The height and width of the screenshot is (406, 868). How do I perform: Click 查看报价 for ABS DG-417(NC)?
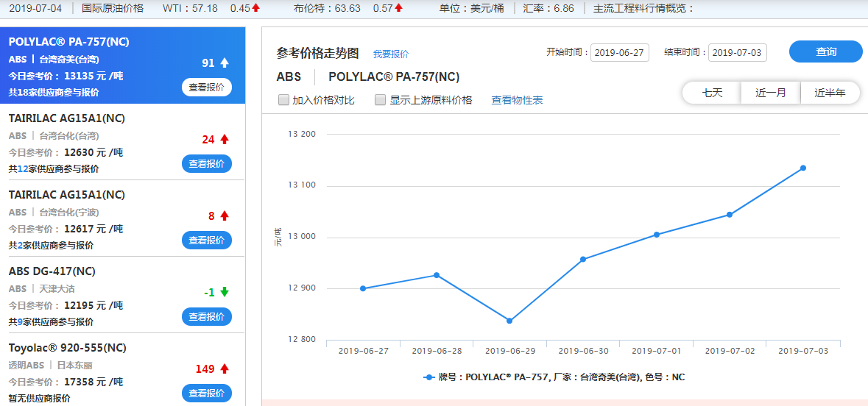[x=207, y=317]
